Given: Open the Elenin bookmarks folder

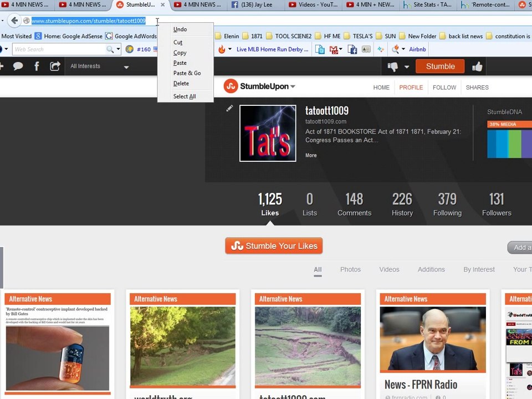Looking at the screenshot, I should [x=227, y=37].
